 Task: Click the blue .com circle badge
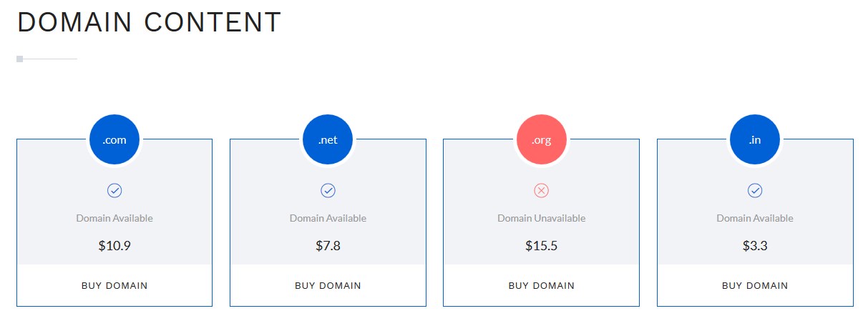(x=114, y=139)
